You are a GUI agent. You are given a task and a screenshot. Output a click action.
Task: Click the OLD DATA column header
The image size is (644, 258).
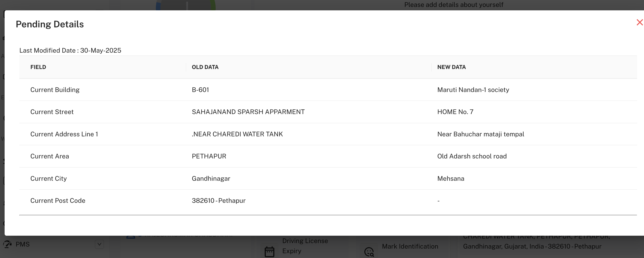[x=205, y=67]
